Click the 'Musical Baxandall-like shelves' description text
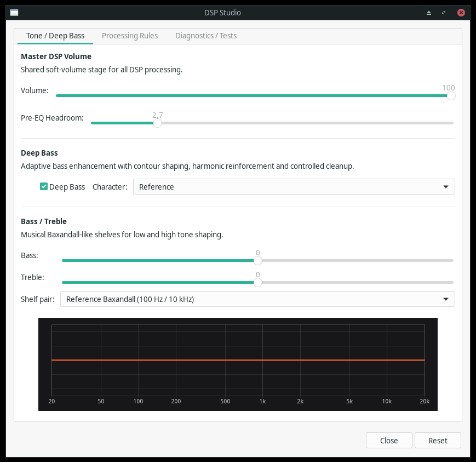This screenshot has height=462, width=476. click(x=122, y=235)
